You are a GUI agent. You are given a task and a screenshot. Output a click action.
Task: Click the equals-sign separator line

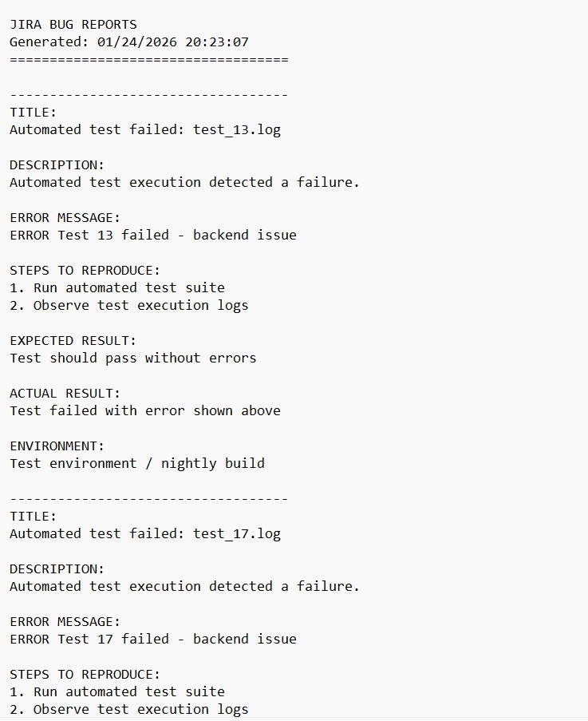(x=148, y=60)
